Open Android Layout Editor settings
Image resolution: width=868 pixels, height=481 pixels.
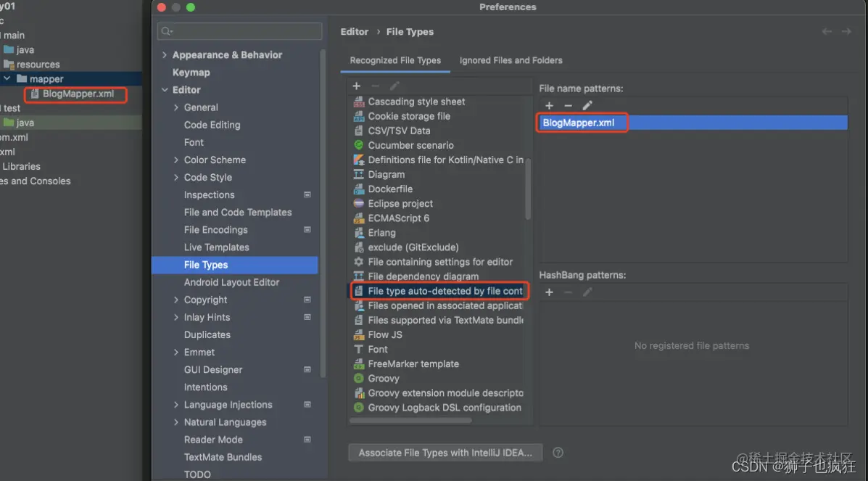tap(231, 282)
